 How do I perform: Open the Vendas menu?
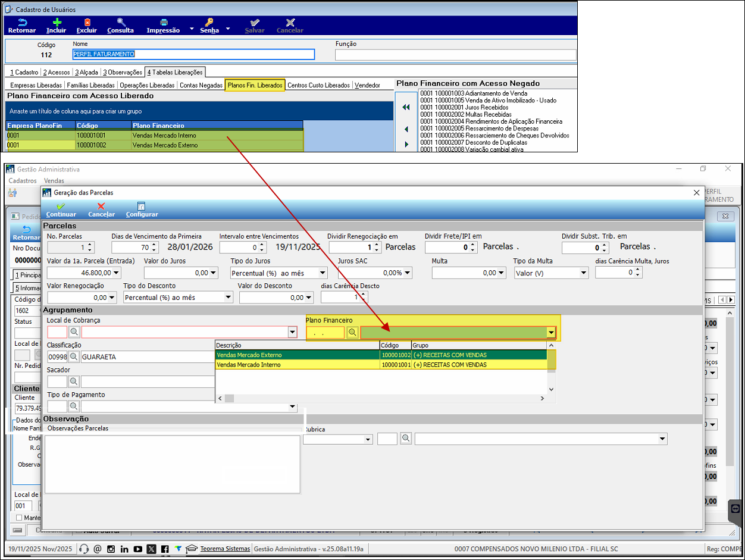click(x=54, y=181)
